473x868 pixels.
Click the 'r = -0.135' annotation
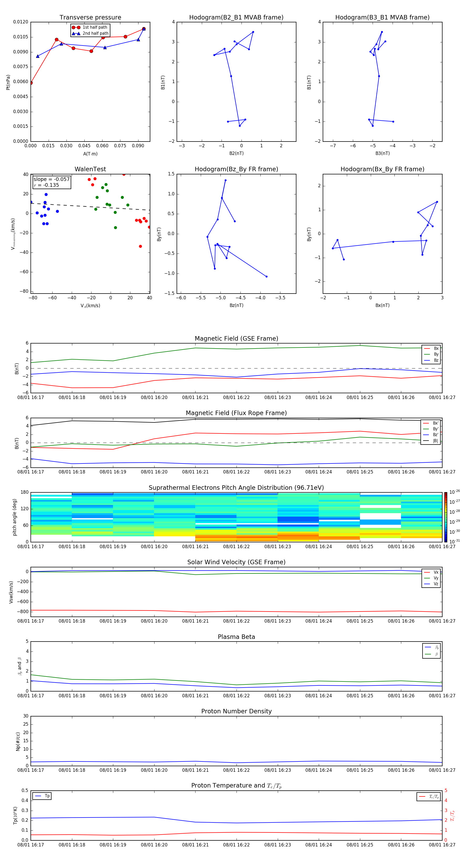coord(47,185)
